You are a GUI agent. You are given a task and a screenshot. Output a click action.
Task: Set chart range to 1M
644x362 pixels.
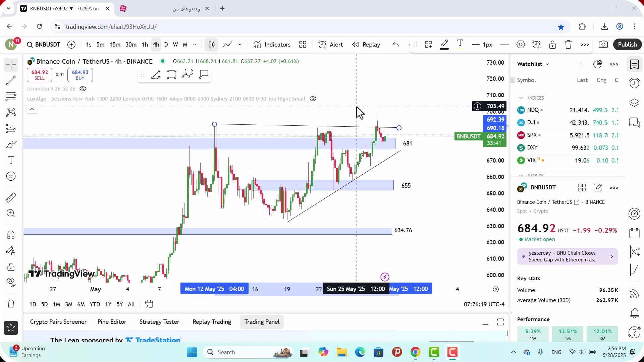[56, 304]
